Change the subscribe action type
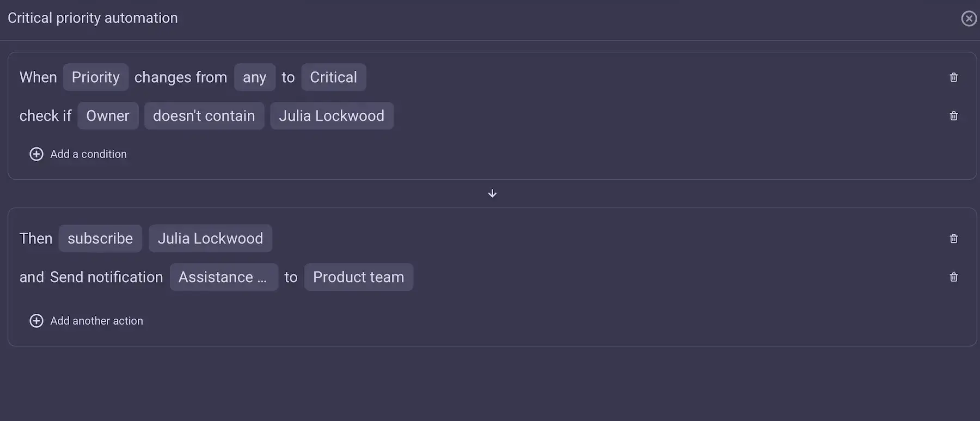980x421 pixels. [x=100, y=238]
